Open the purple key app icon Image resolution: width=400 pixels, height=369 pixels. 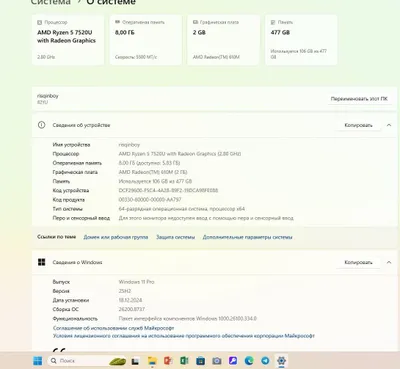pyautogui.click(x=233, y=360)
